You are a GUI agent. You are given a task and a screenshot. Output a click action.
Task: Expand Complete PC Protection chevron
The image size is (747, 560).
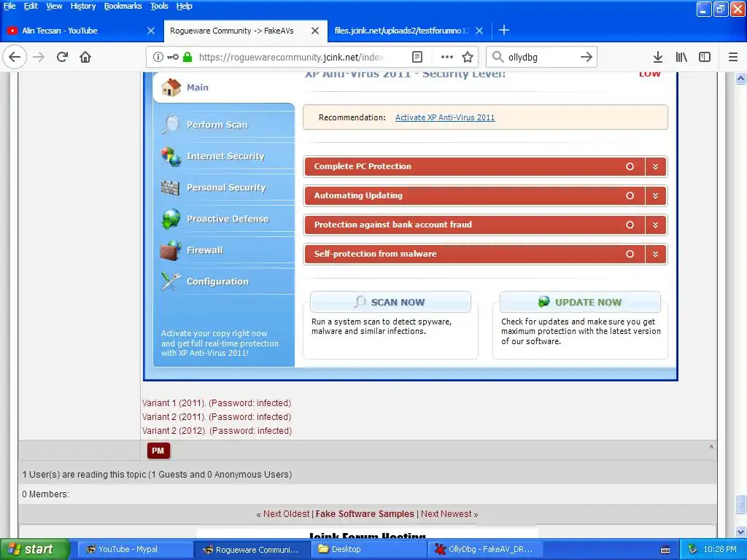point(656,167)
